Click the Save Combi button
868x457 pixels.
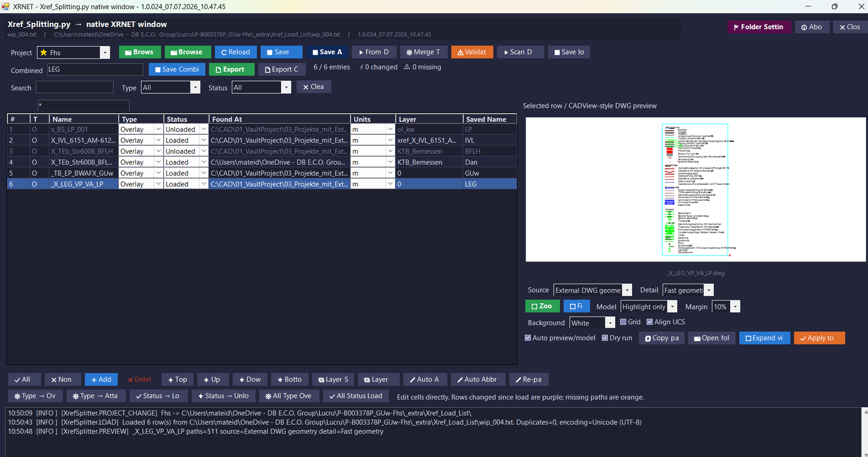[x=177, y=69]
